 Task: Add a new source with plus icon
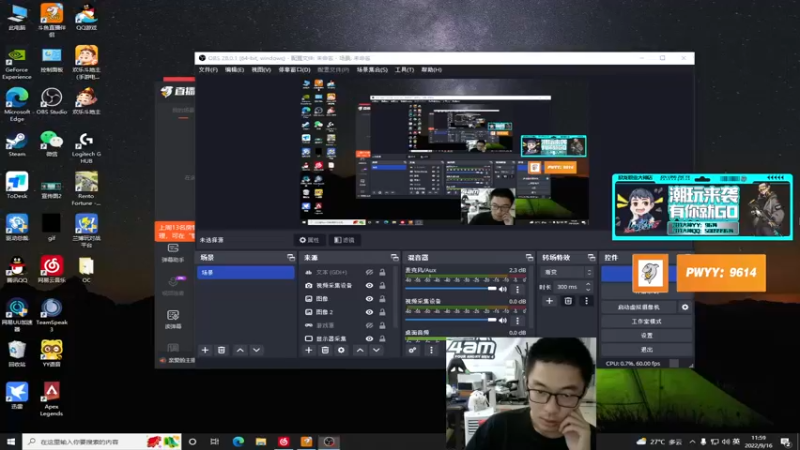(308, 350)
